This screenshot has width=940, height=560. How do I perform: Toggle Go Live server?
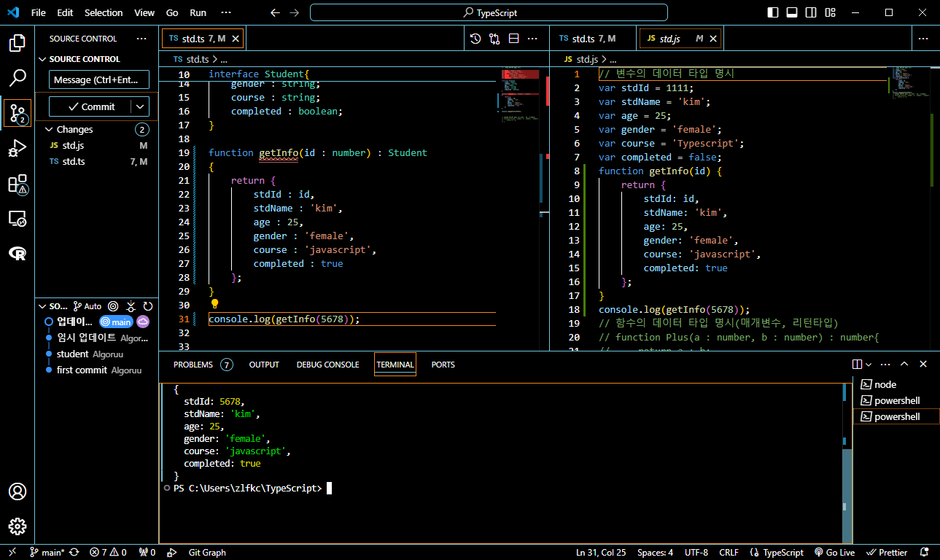pyautogui.click(x=834, y=553)
